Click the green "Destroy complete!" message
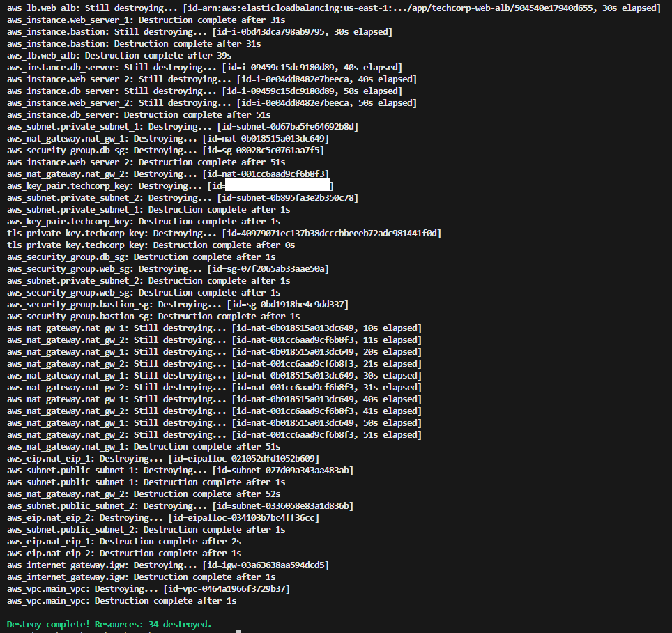The height and width of the screenshot is (633, 672). pyautogui.click(x=109, y=624)
